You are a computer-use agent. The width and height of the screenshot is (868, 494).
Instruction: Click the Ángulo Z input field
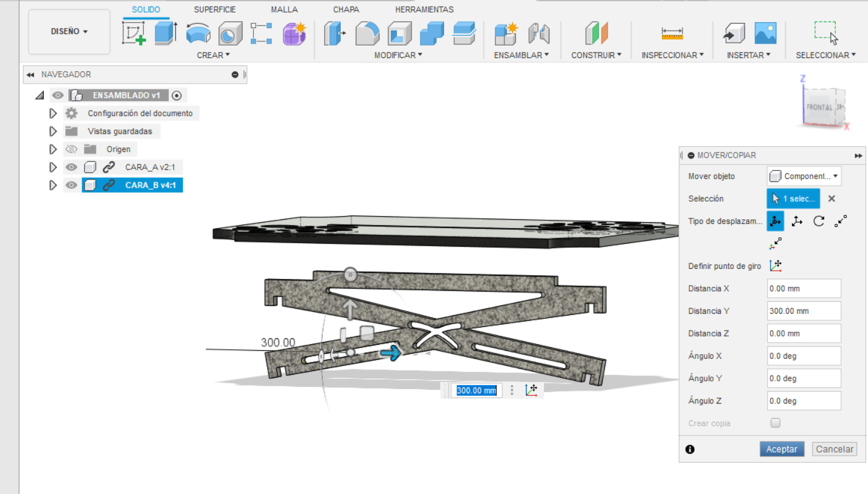pos(804,401)
